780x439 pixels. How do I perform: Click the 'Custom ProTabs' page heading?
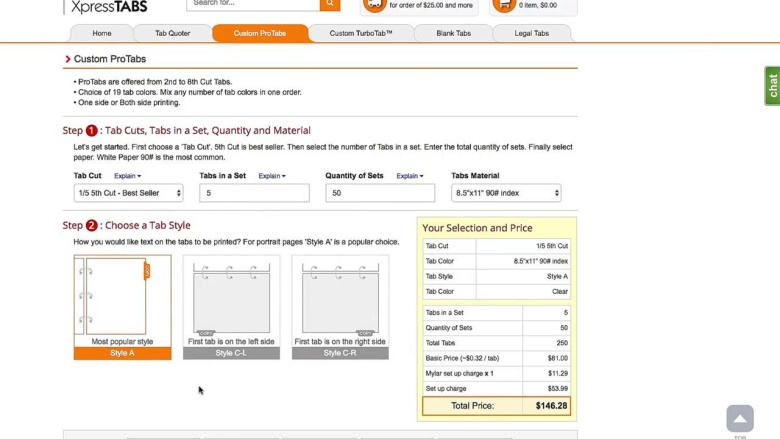(x=110, y=59)
